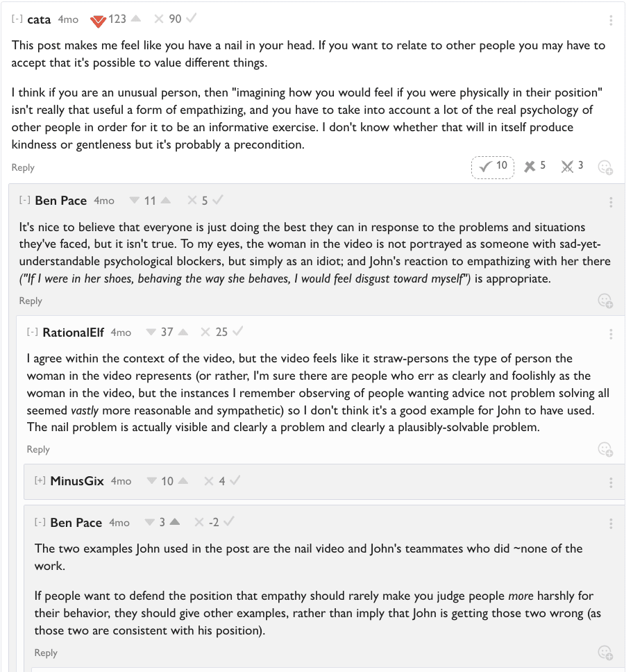
Task: Toggle the X reaction showing 5
Action: (534, 167)
